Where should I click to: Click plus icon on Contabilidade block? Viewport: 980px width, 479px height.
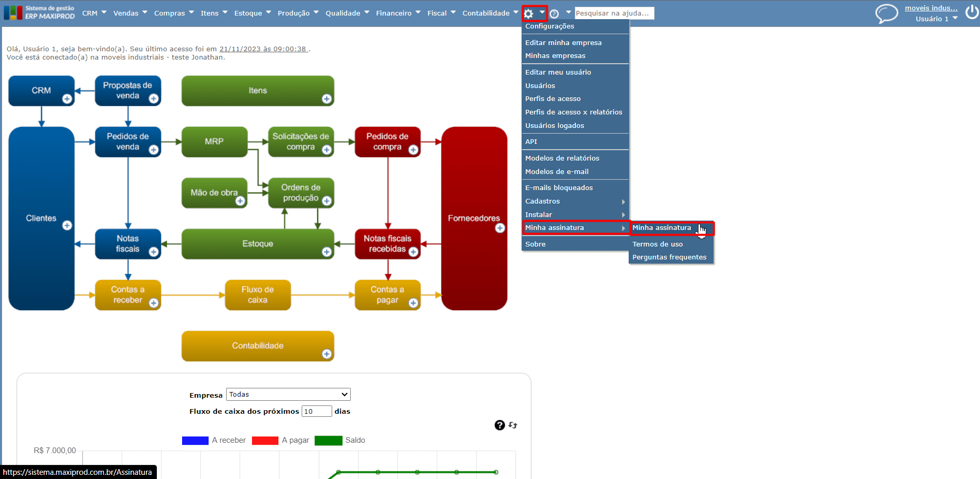[x=326, y=354]
